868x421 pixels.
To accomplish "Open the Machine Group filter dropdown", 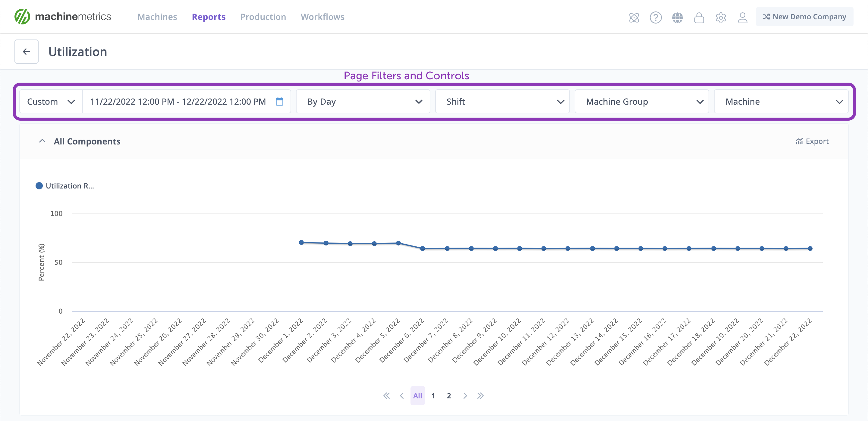I will pyautogui.click(x=642, y=101).
